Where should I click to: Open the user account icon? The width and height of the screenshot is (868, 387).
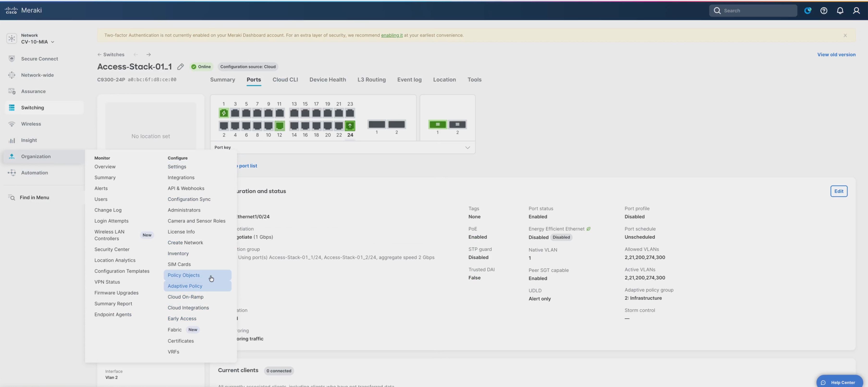(x=856, y=10)
